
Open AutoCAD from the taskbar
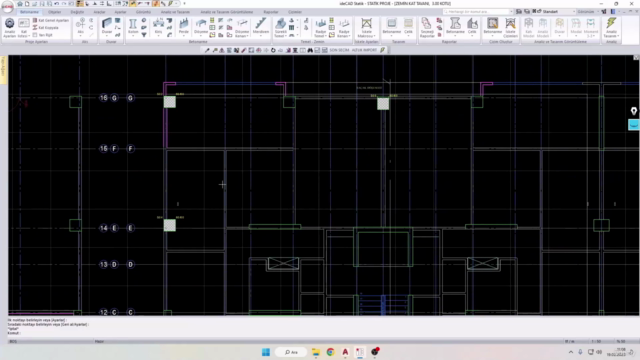pos(345,352)
